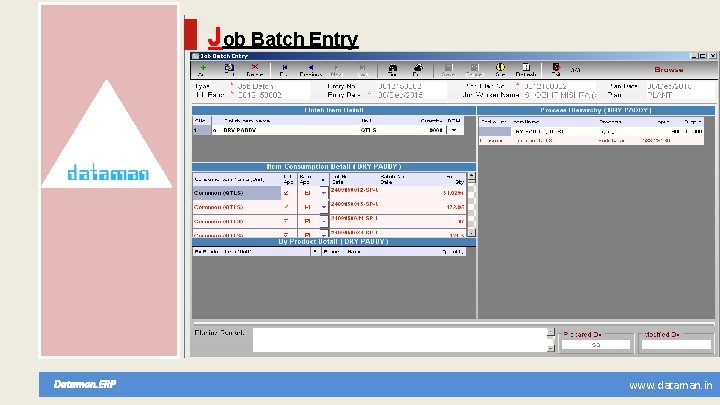Click the Browse label in the toolbar
The image size is (720, 405).
coord(669,70)
